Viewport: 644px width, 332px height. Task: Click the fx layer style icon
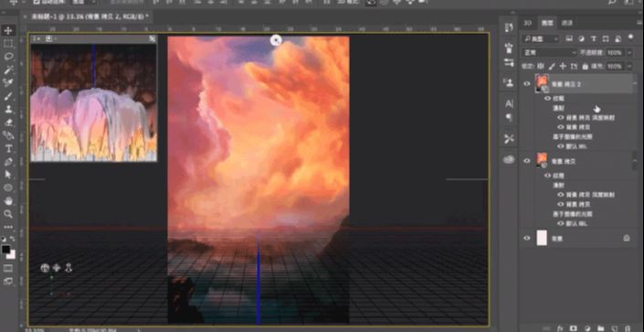point(559,328)
